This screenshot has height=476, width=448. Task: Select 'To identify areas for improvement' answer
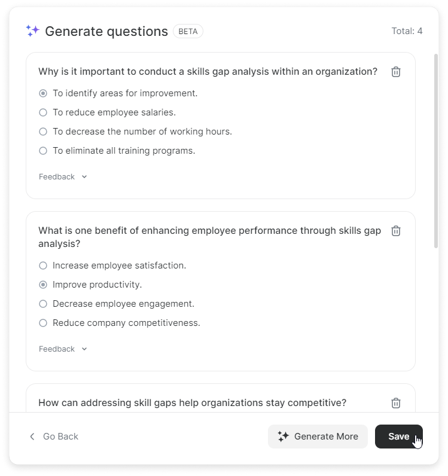pyautogui.click(x=43, y=93)
